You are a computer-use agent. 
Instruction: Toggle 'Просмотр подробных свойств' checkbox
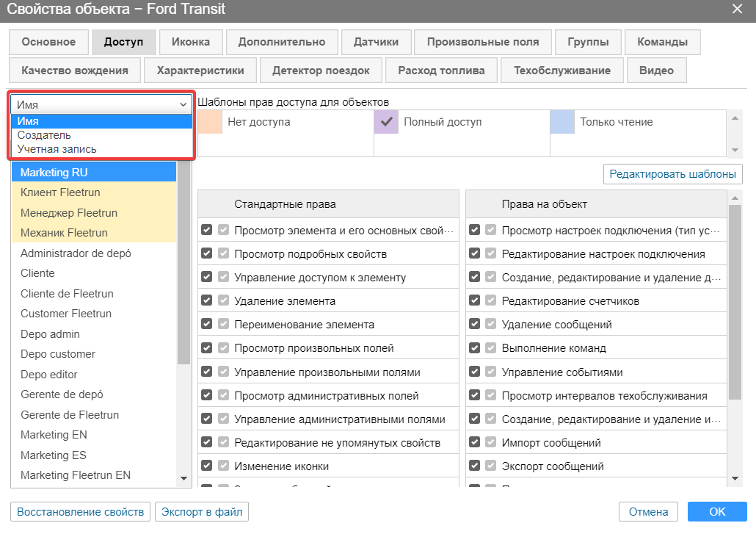click(x=207, y=254)
